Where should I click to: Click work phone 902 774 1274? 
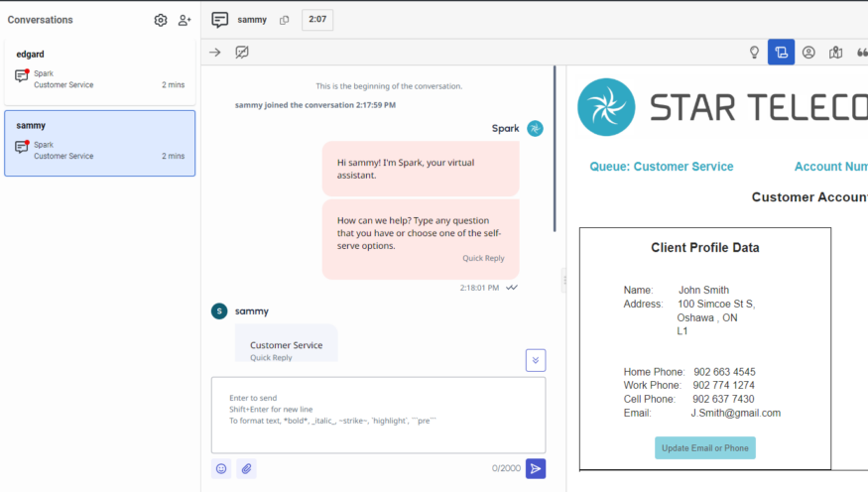(723, 385)
